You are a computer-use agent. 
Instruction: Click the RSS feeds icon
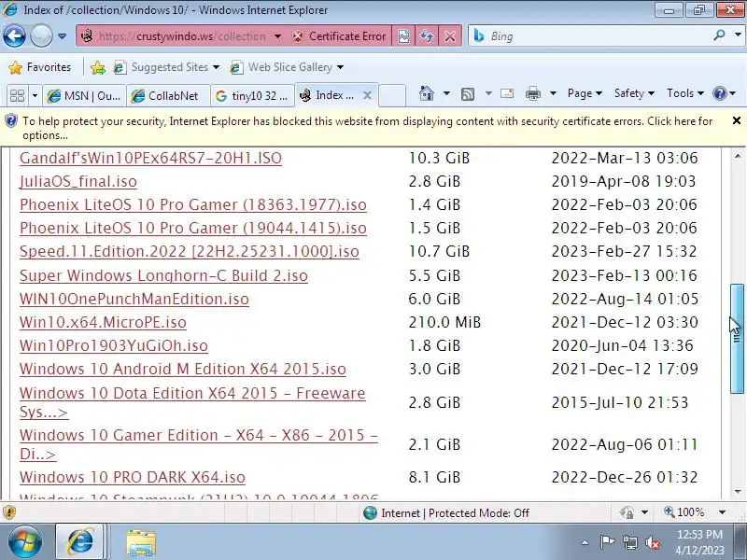point(468,94)
